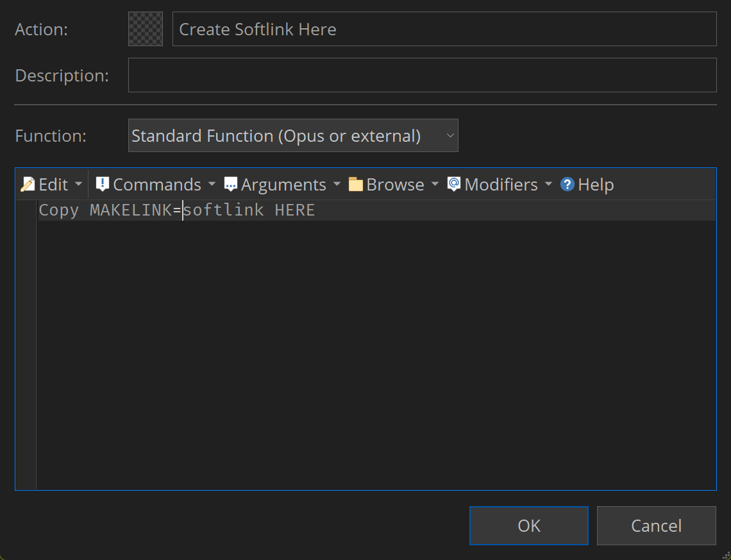Click the Arguments ellipsis bubble icon

pyautogui.click(x=231, y=185)
